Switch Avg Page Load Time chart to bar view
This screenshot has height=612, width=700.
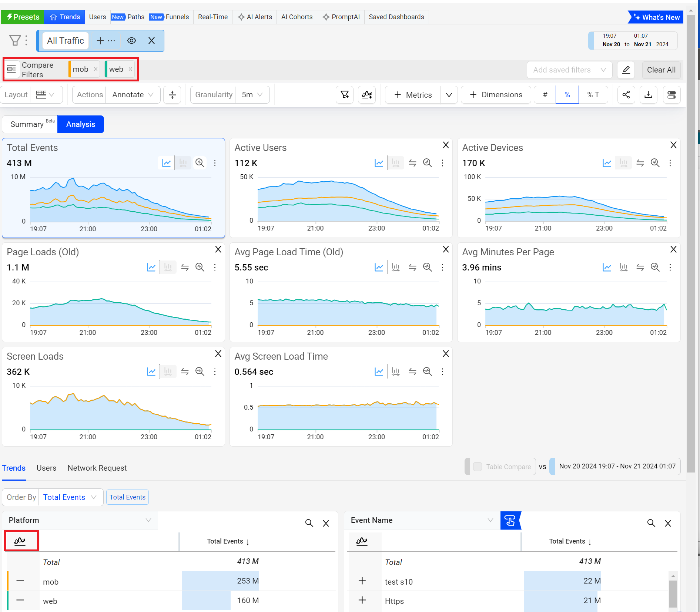pos(396,267)
